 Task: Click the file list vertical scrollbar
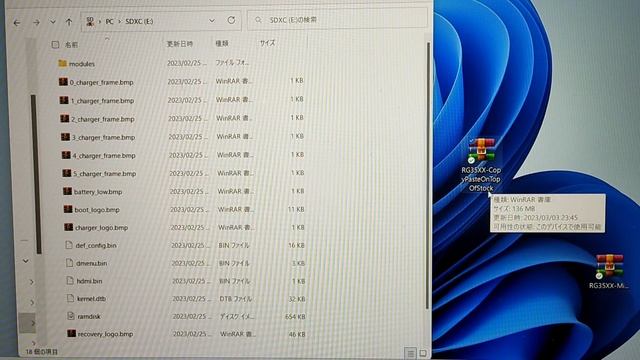pos(428,176)
